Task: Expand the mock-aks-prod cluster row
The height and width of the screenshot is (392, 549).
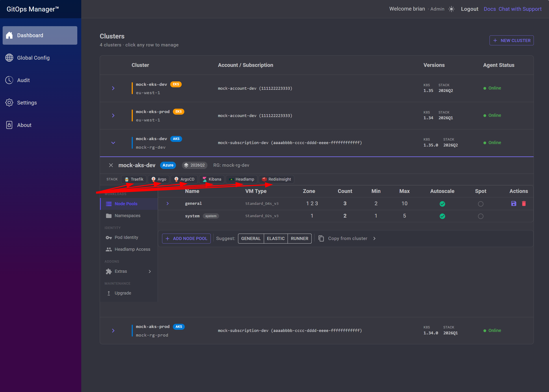Action: coord(113,331)
